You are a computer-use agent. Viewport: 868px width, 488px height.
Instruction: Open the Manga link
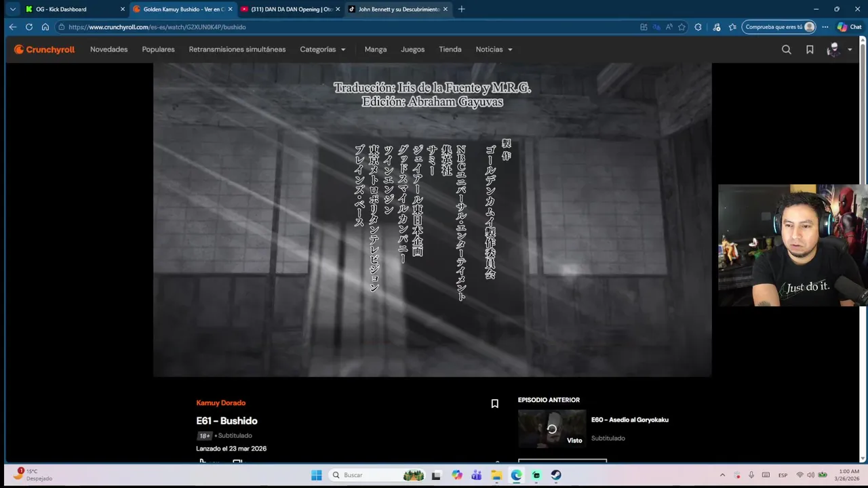376,49
